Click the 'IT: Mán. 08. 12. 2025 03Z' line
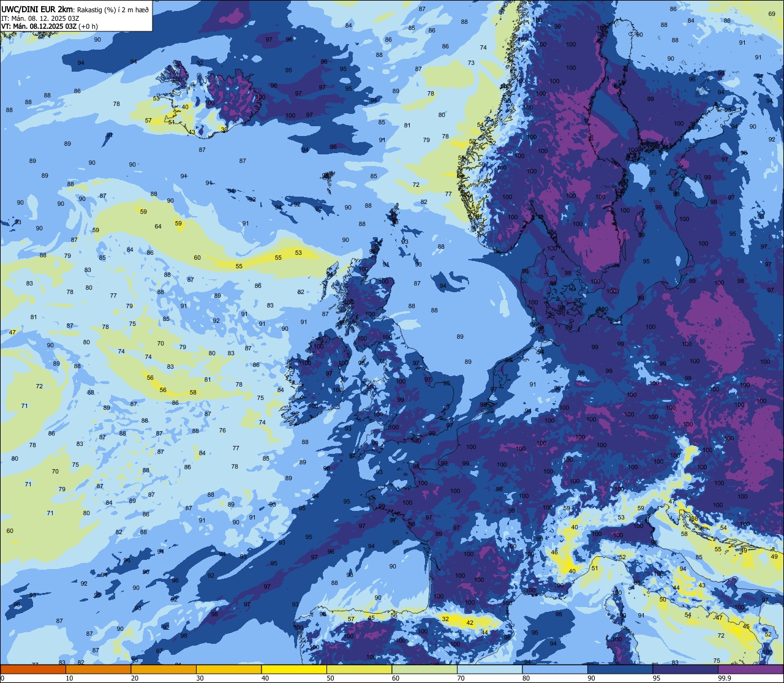Viewport: 784px width, 683px height. click(40, 18)
